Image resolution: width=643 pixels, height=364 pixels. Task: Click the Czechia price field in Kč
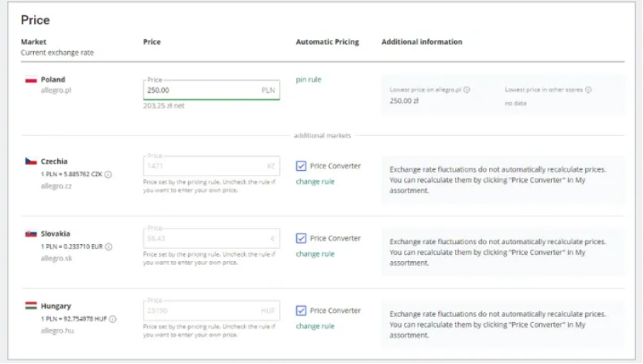(x=201, y=166)
